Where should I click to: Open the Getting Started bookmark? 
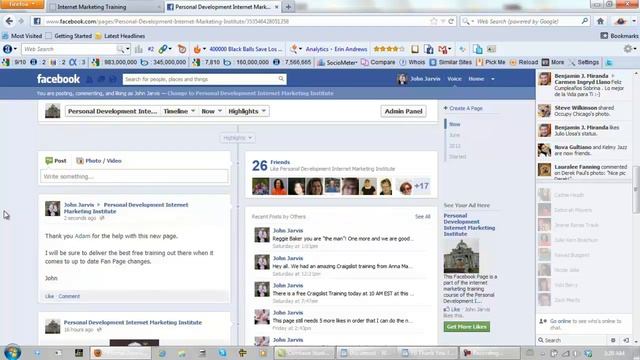point(69,36)
